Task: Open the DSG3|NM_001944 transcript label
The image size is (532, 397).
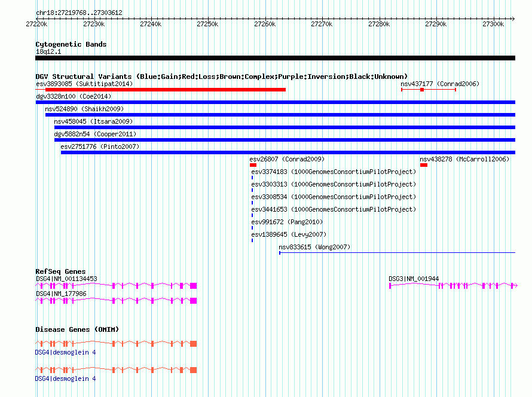Action: pos(414,279)
